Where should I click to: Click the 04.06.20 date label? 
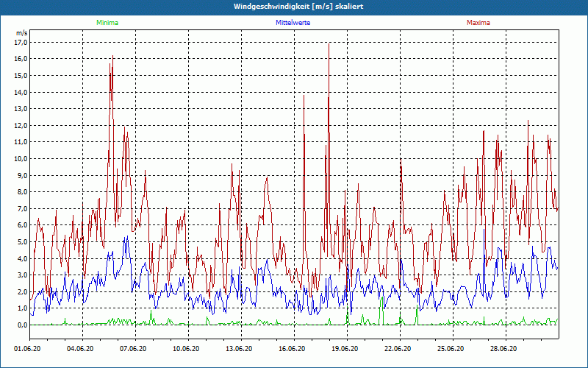point(80,349)
